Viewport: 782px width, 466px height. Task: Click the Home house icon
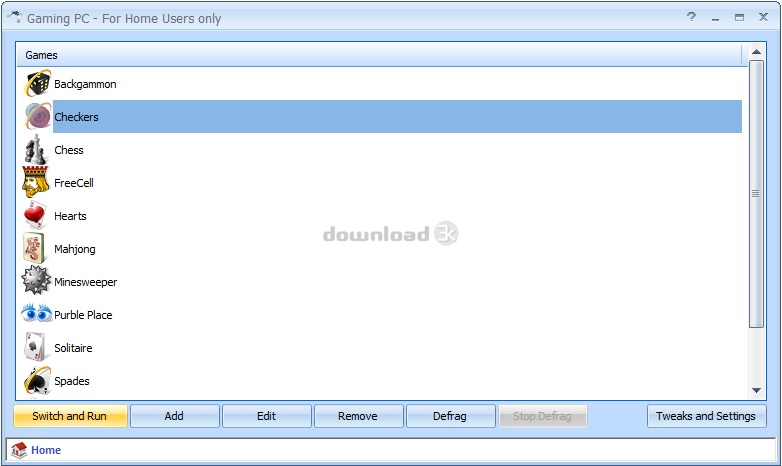click(x=19, y=450)
